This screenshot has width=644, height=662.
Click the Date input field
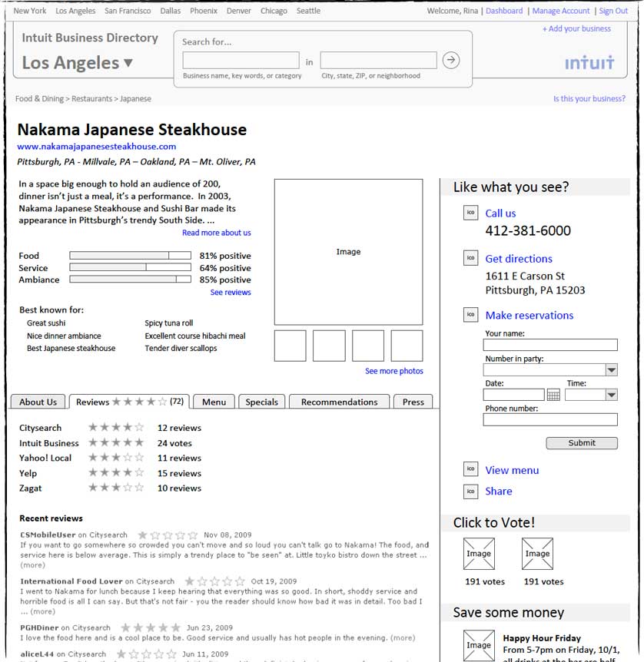[514, 396]
